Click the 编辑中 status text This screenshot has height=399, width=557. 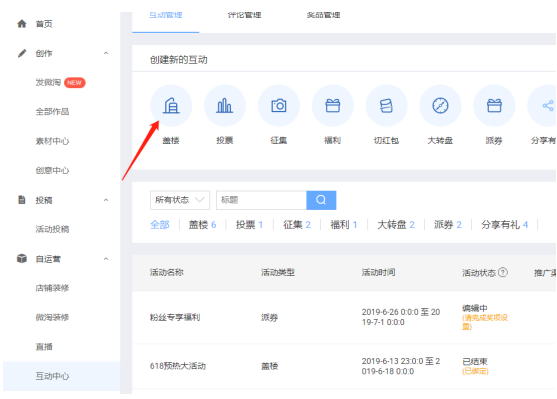(475, 308)
